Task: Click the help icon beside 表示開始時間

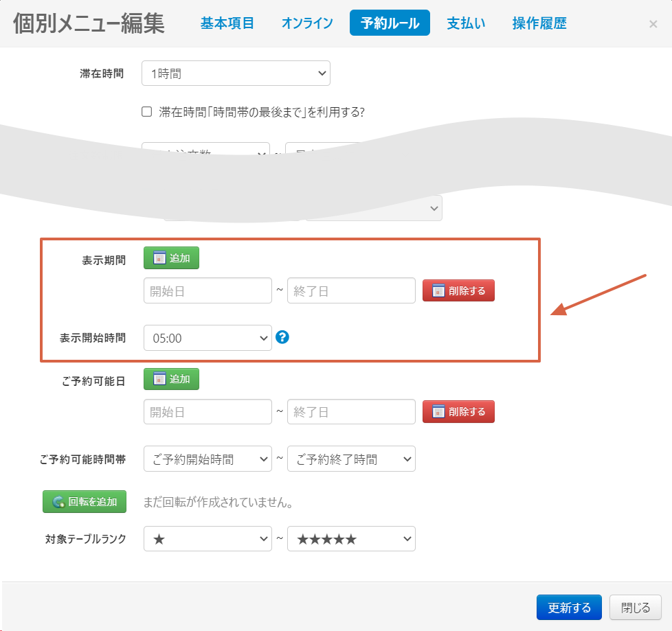Action: click(282, 337)
